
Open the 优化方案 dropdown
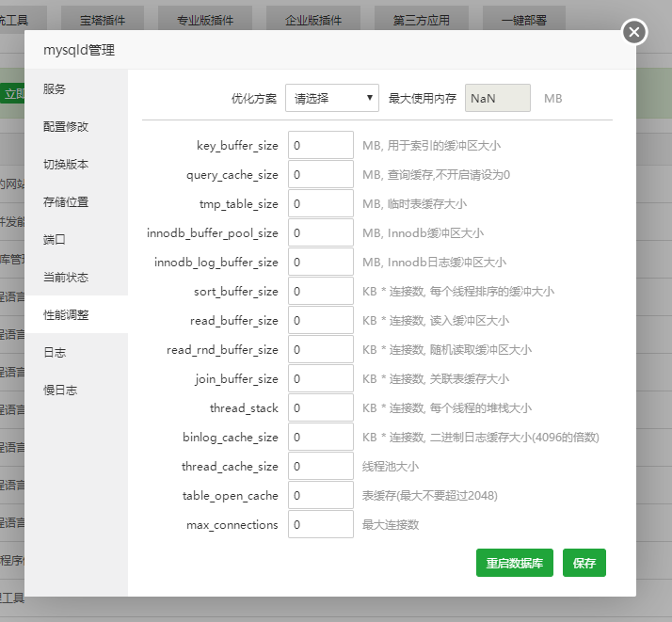pyautogui.click(x=332, y=98)
